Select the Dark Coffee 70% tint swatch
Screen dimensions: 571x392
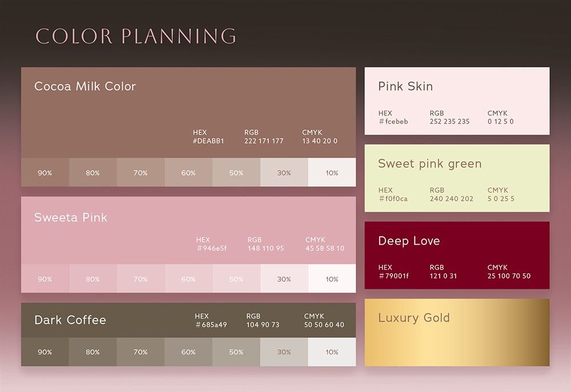click(140, 352)
